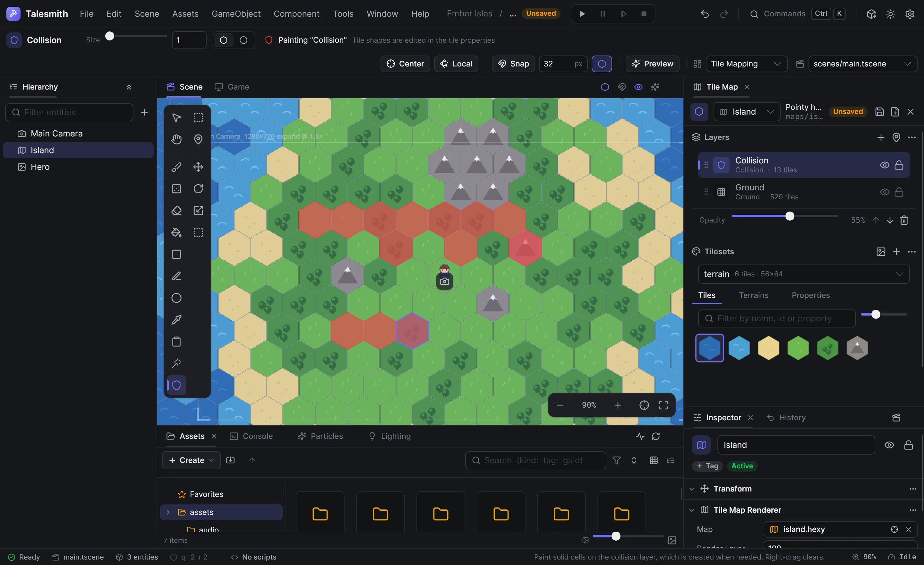Unlock the Collision layer lock

coord(899,165)
